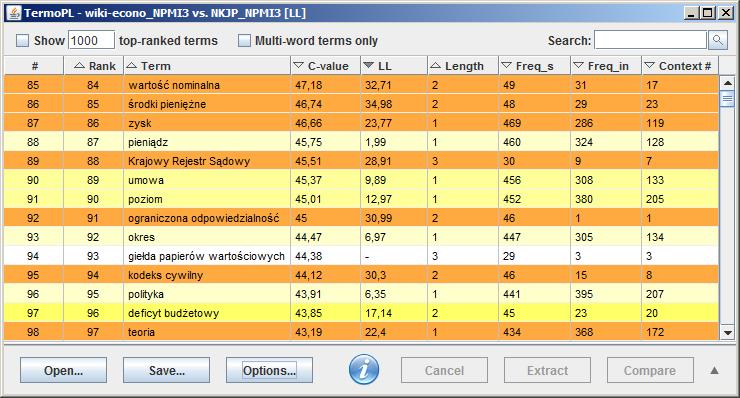Sort by the Context # column header
The width and height of the screenshot is (740, 398).
[x=680, y=66]
